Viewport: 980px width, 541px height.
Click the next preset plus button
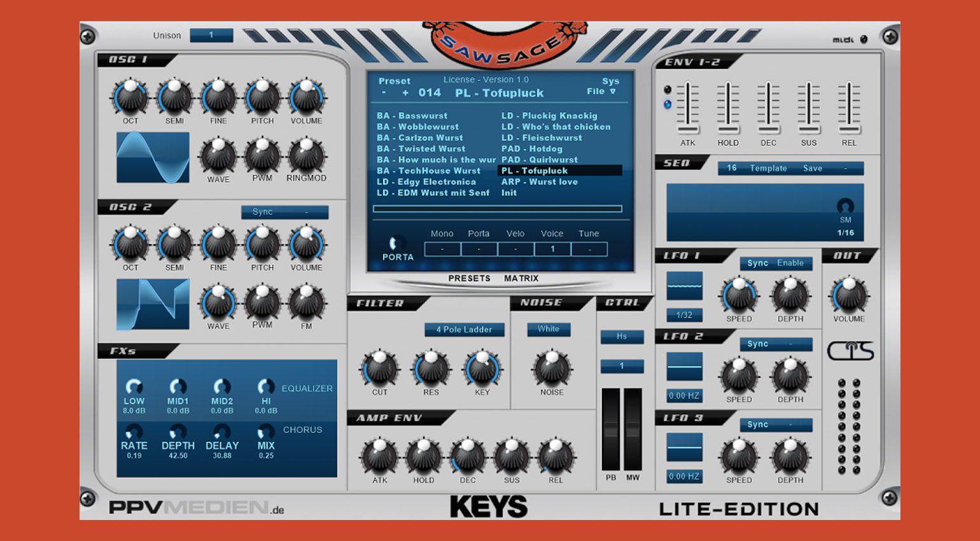point(405,93)
